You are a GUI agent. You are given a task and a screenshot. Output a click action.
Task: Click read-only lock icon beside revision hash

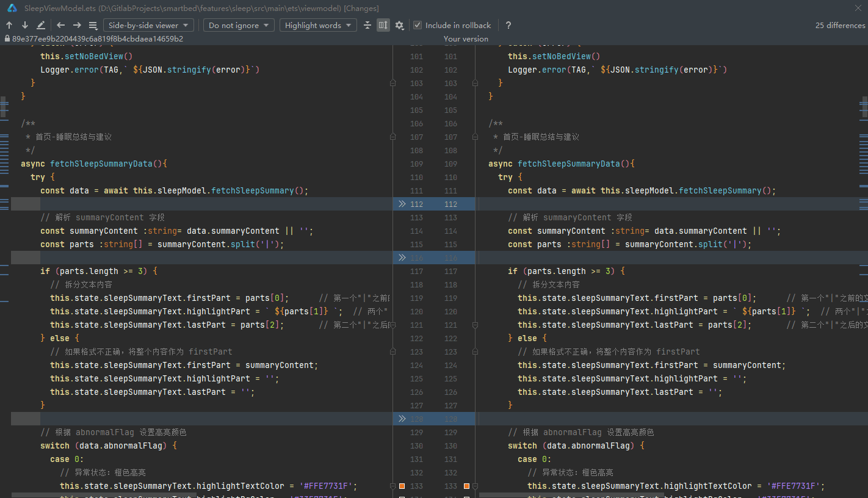point(7,38)
